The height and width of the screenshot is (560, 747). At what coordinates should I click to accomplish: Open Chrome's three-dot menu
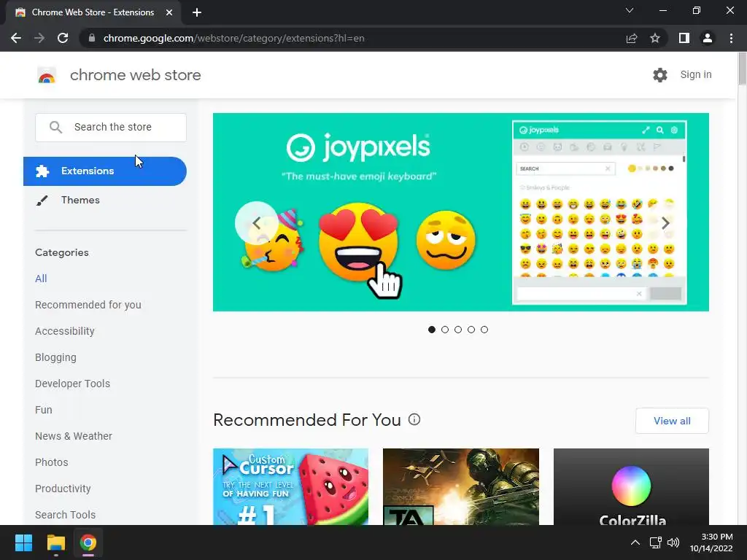tap(731, 38)
